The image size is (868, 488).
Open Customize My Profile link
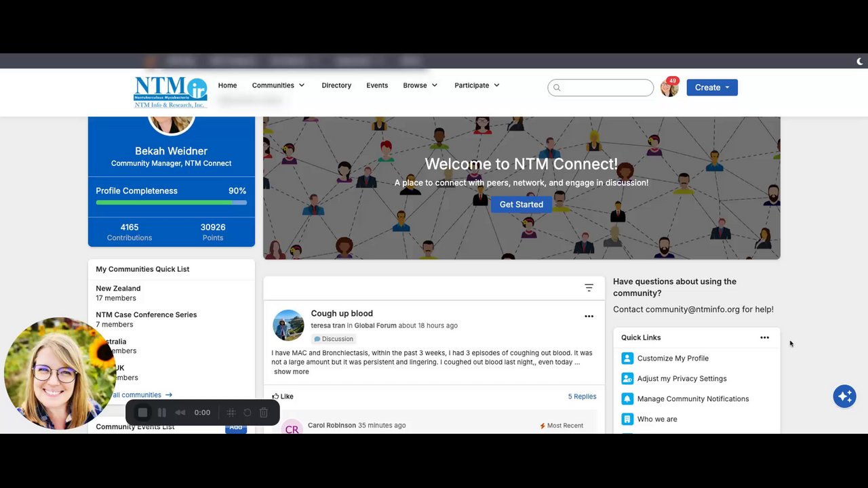673,359
